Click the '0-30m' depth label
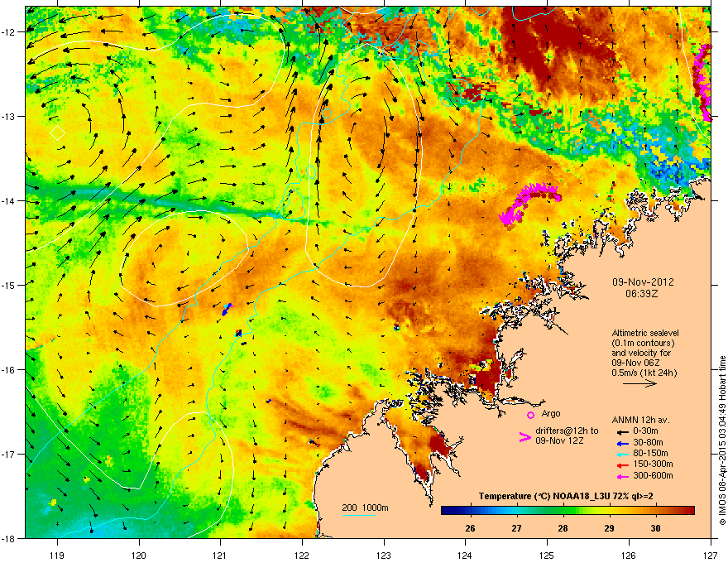728x563 pixels. [x=646, y=431]
